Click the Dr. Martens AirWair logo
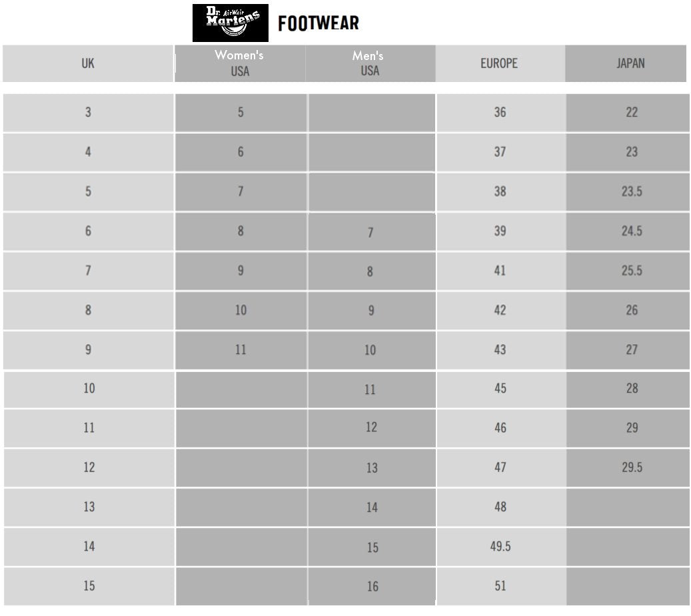The width and height of the screenshot is (691, 616). (230, 23)
